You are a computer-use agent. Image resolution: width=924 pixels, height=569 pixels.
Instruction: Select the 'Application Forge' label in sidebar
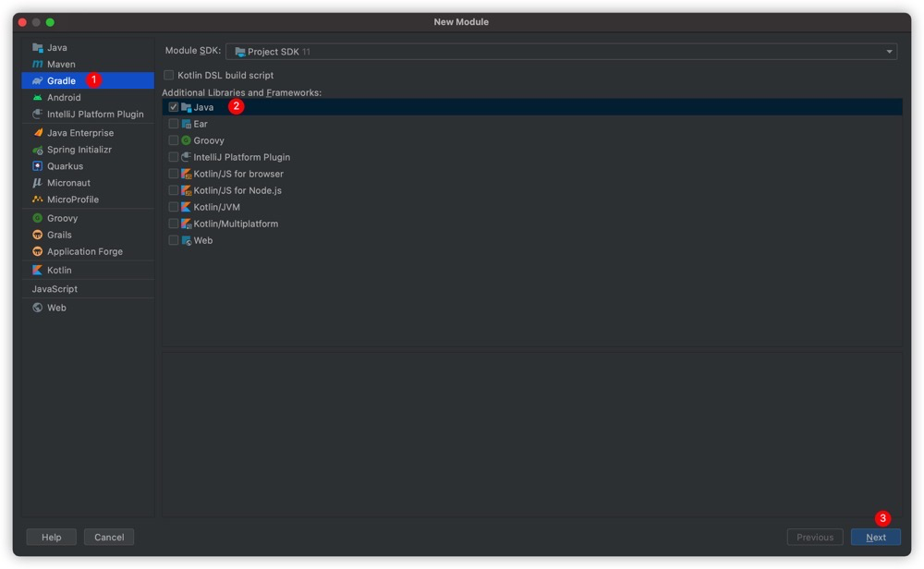pos(85,251)
